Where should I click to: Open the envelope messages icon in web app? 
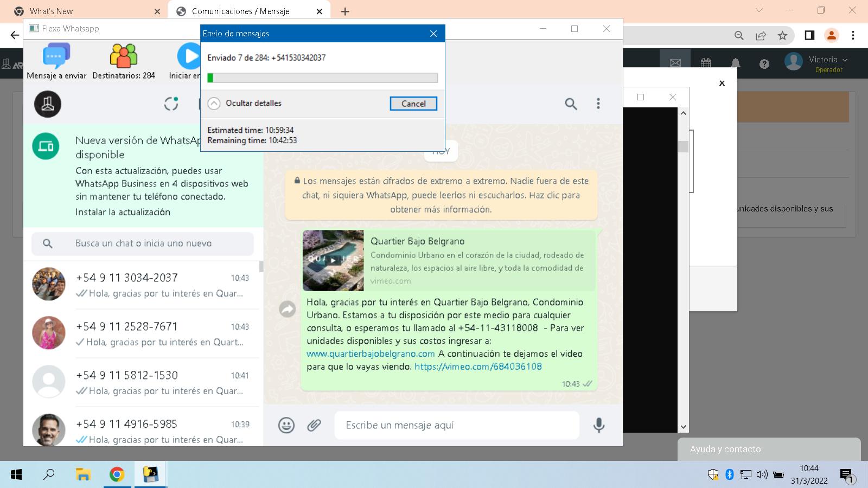675,63
